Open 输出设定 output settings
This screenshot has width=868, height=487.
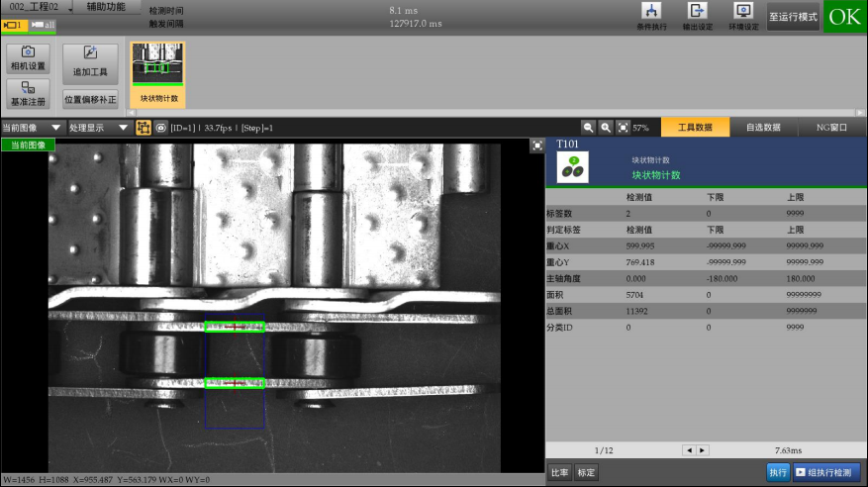698,16
